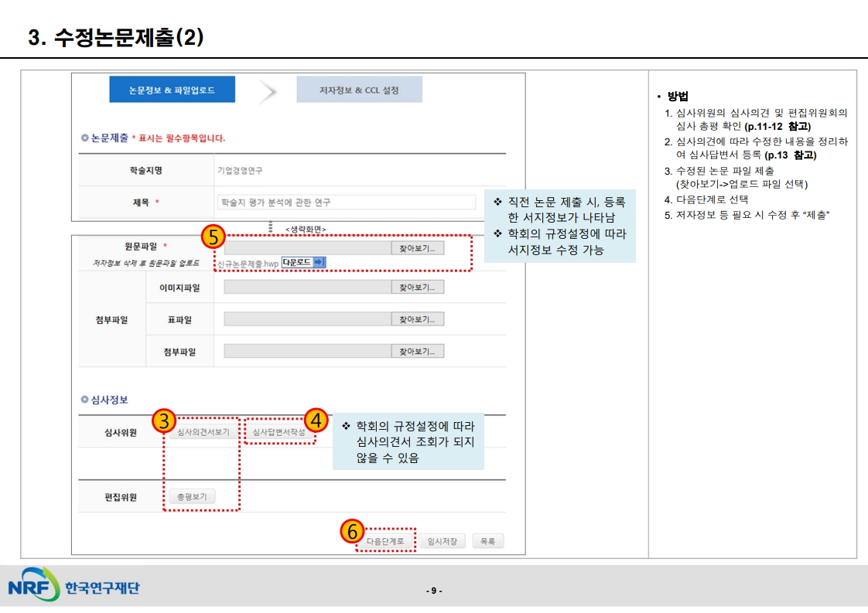The width and height of the screenshot is (868, 613).
Task: Click the 신규논문제출.hwp file name
Action: pos(248,264)
